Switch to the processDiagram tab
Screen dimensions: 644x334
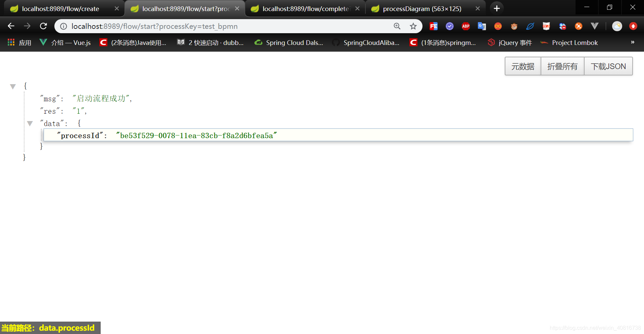coord(425,9)
